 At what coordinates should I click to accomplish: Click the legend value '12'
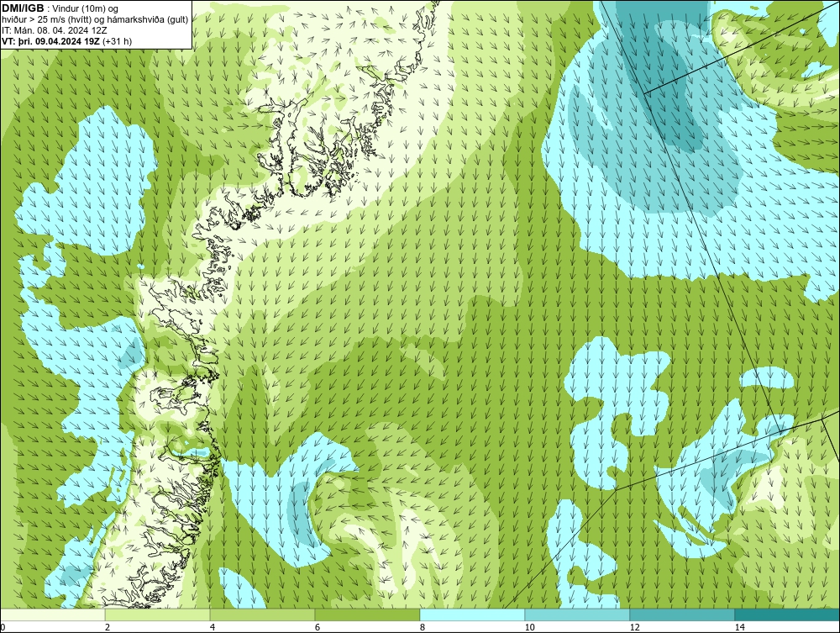pyautogui.click(x=634, y=627)
